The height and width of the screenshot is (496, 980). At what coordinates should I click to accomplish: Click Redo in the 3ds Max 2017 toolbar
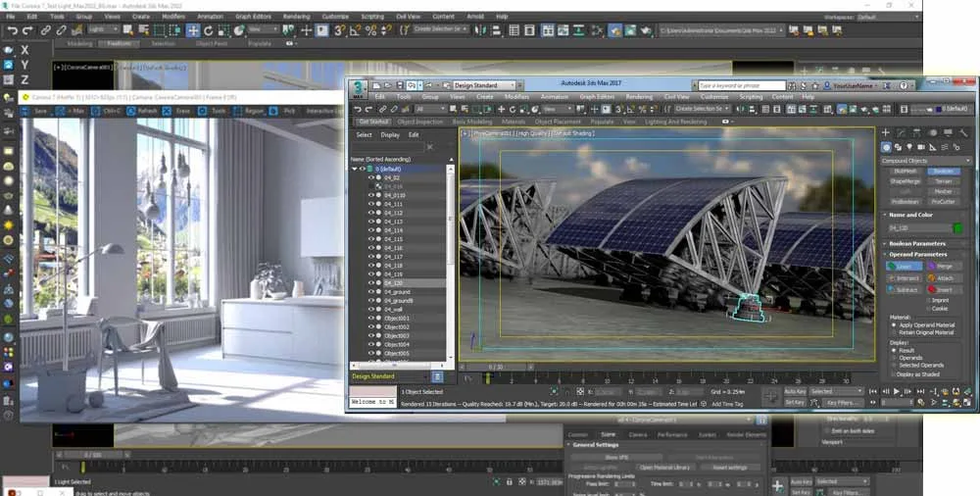click(x=368, y=109)
